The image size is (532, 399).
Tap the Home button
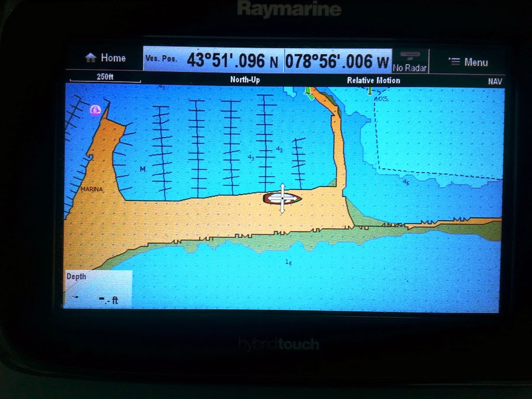pyautogui.click(x=105, y=58)
